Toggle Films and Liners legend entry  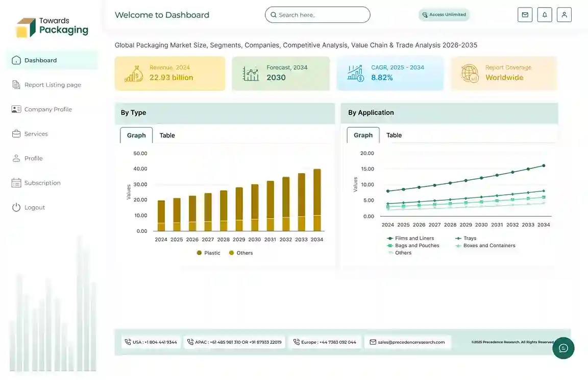click(x=410, y=238)
